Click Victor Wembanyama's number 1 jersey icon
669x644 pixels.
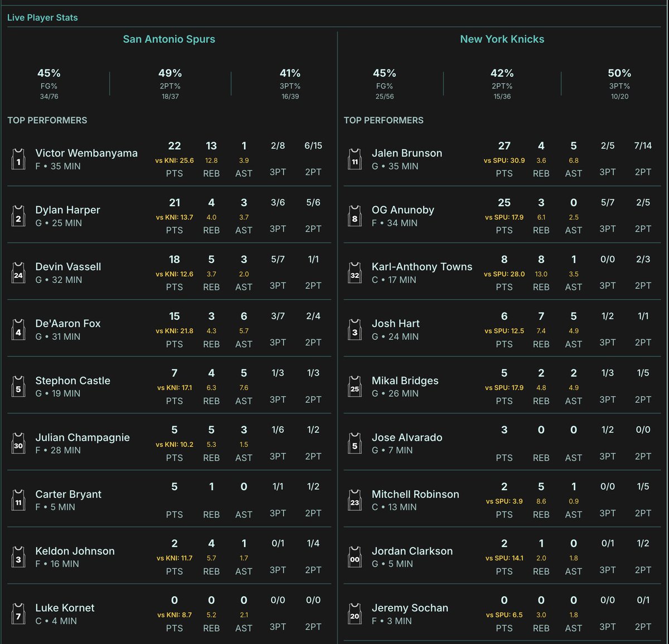click(x=18, y=159)
